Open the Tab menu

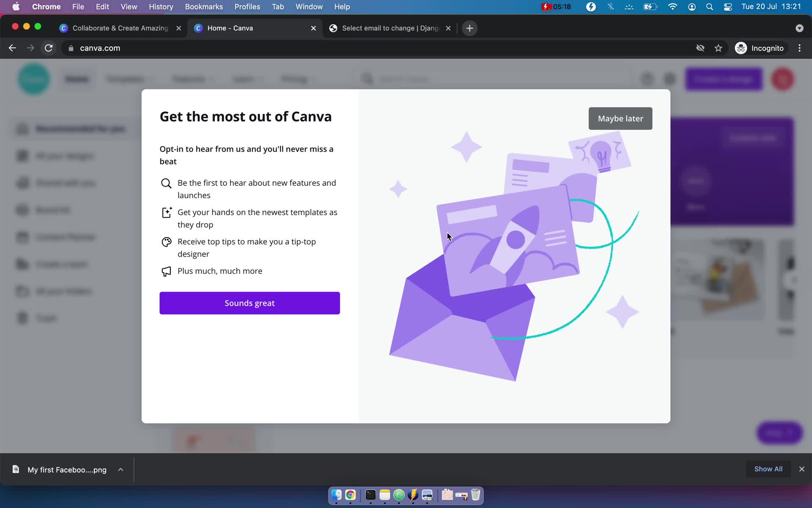click(278, 7)
